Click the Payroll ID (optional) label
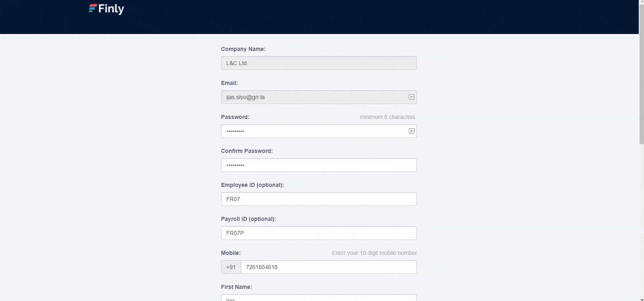Viewport: 644px width, 301px height. (248, 219)
